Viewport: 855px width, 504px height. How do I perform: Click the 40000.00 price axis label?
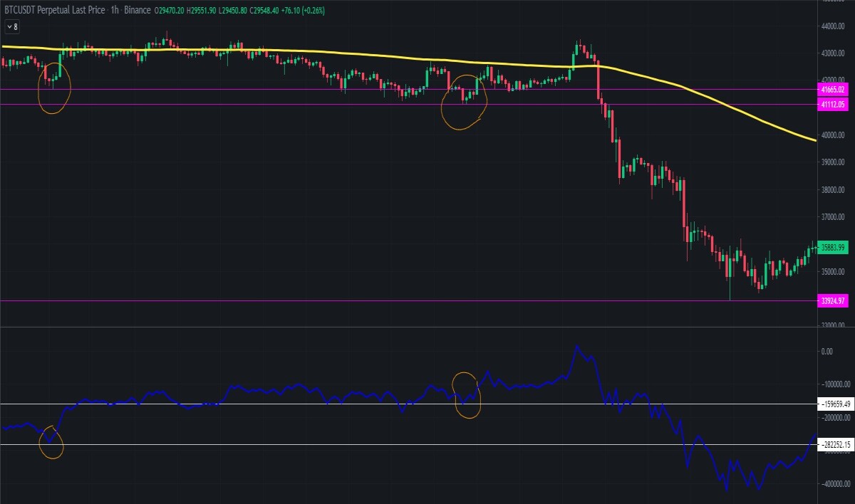coord(833,135)
